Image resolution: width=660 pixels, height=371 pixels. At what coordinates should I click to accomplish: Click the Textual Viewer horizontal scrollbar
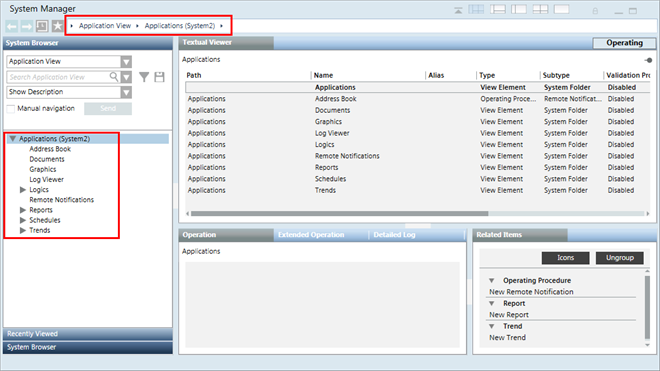(x=418, y=214)
